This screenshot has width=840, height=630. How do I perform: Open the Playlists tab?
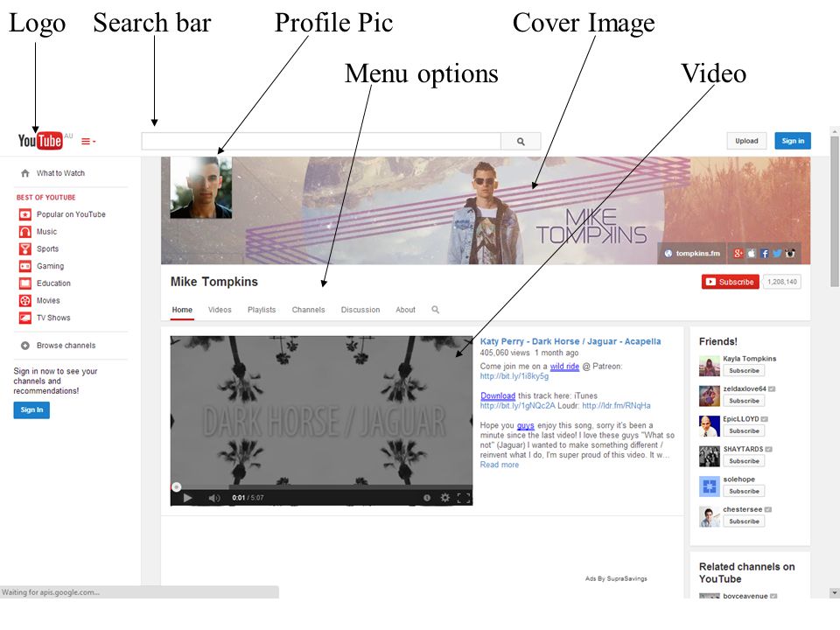(x=262, y=310)
